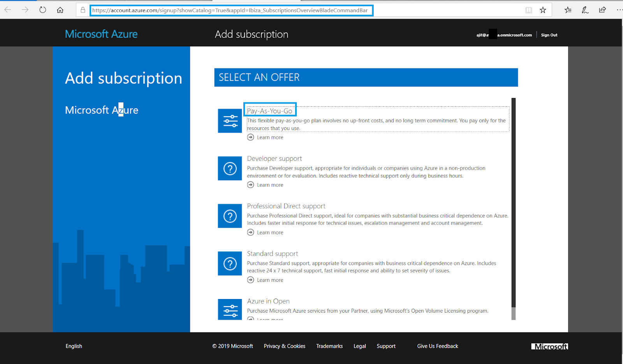This screenshot has width=623, height=364.
Task: Click the arrow icon under Developer support
Action: click(x=250, y=185)
